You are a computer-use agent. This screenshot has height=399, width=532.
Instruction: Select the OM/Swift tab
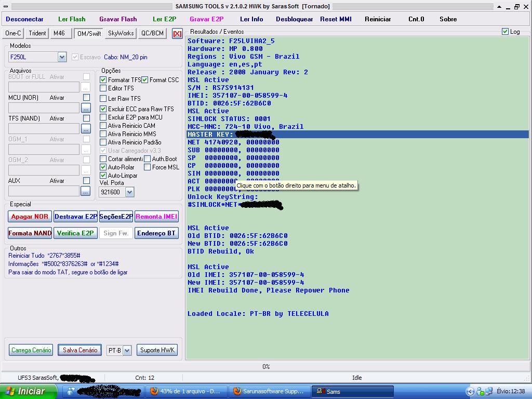click(x=89, y=34)
